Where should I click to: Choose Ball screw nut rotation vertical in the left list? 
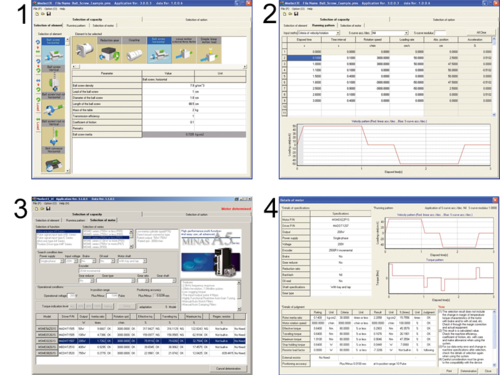coord(53,133)
